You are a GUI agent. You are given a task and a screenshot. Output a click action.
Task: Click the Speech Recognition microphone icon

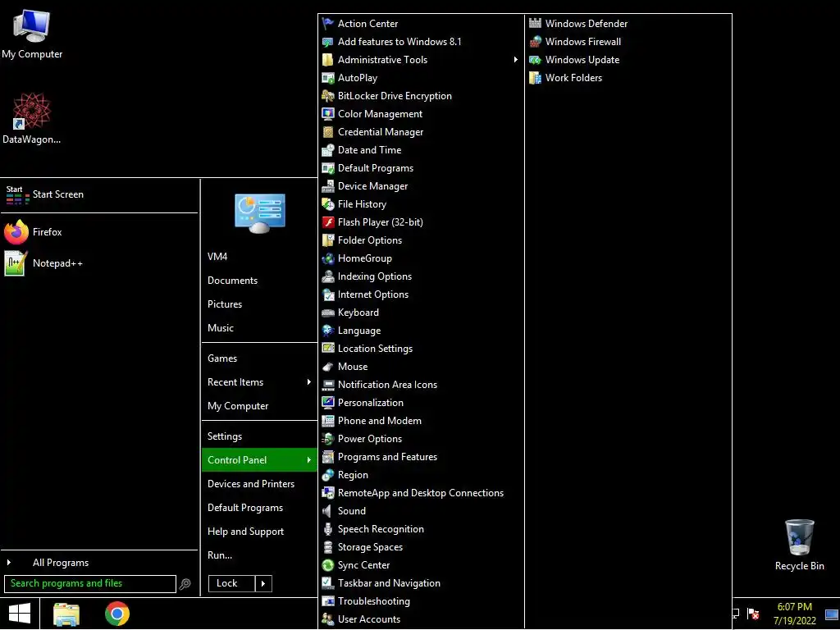328,529
